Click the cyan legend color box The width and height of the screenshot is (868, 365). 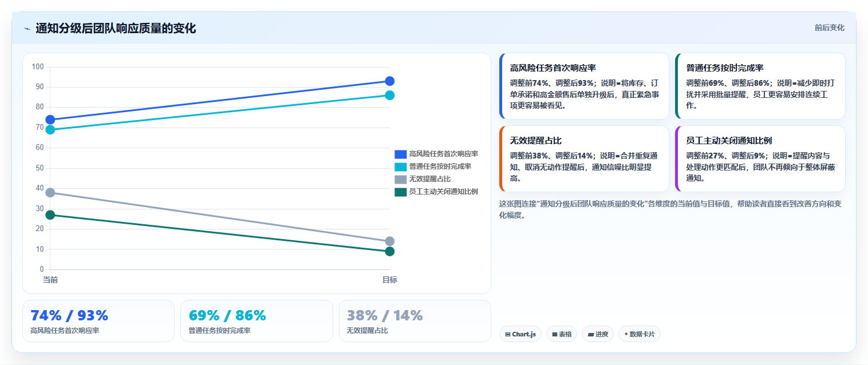(401, 166)
